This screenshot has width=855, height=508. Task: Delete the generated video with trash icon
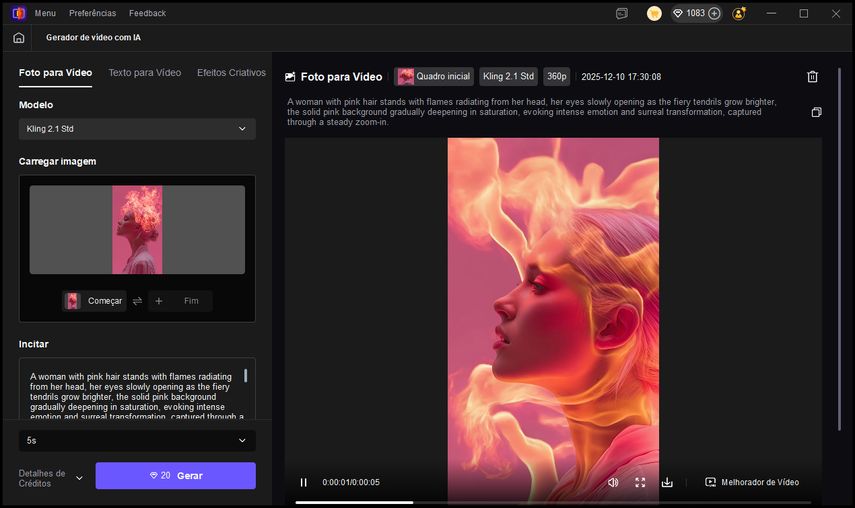click(x=812, y=77)
